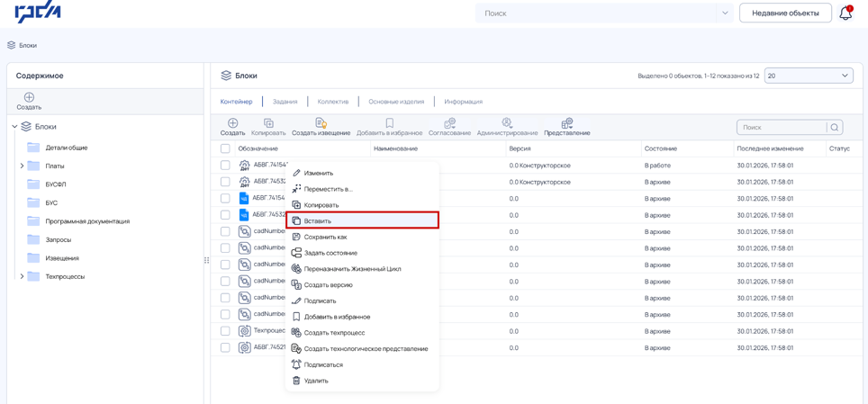Open the page size dropdown showing 20
868x404 pixels.
[809, 76]
